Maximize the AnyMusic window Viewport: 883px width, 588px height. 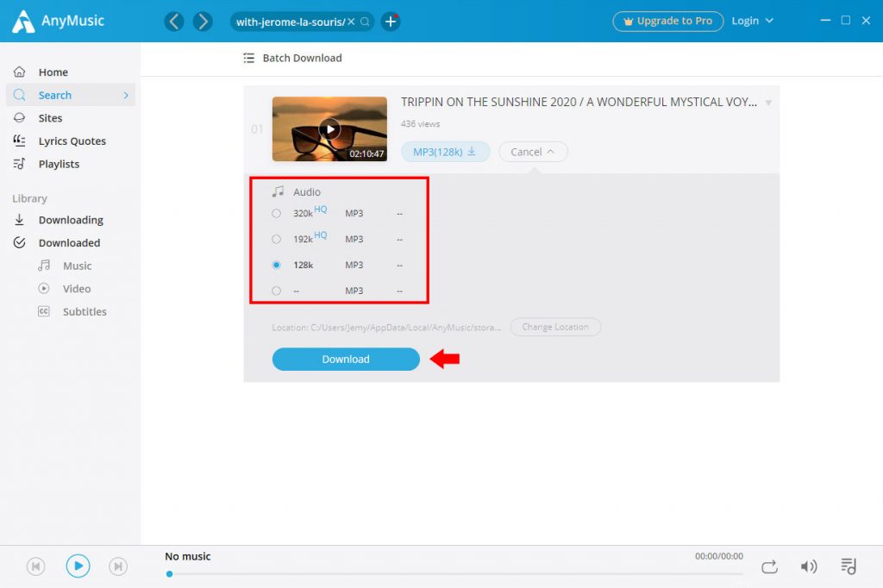coord(846,21)
